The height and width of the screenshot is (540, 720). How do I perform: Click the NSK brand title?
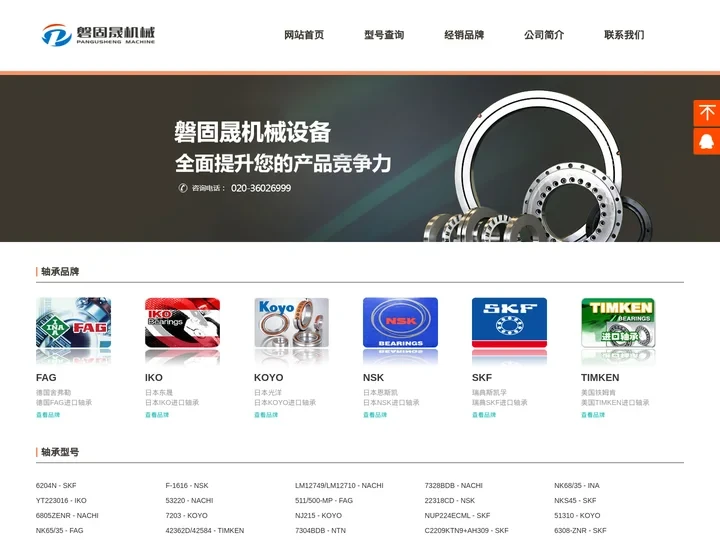pos(373,377)
